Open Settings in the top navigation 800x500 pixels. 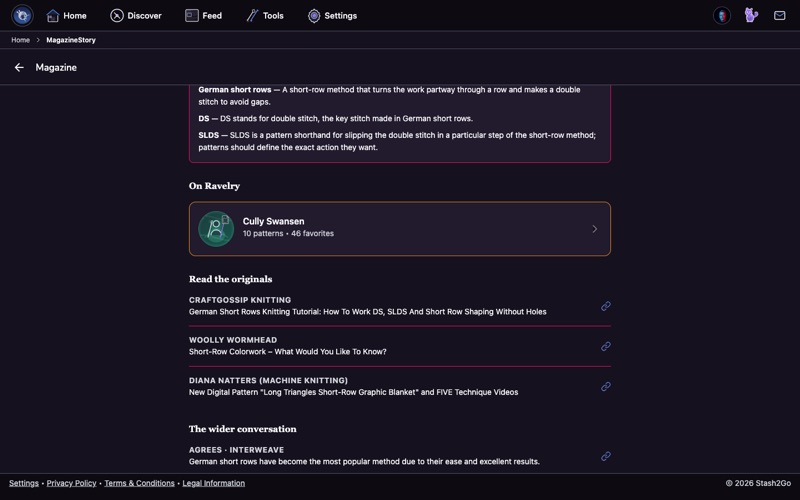click(x=332, y=15)
